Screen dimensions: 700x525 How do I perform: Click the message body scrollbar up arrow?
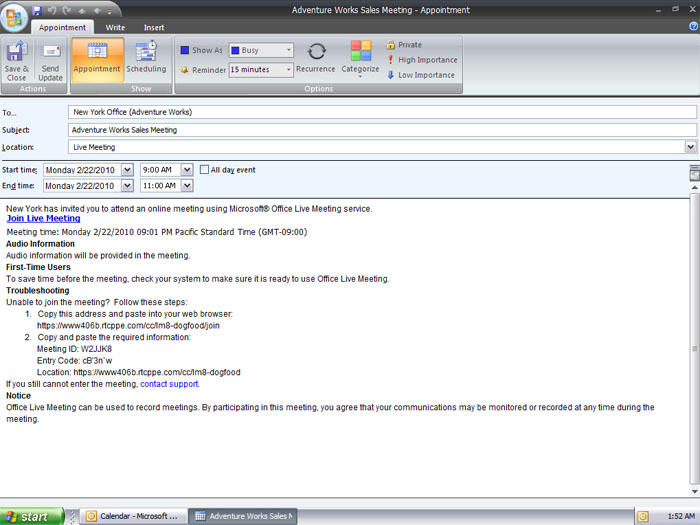point(695,188)
